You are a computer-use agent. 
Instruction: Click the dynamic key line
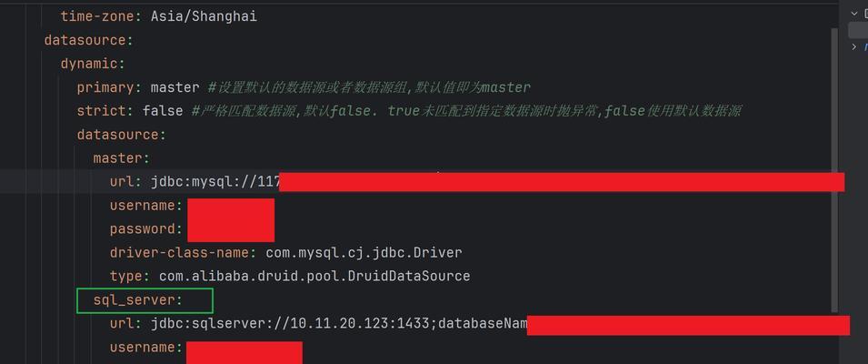93,64
